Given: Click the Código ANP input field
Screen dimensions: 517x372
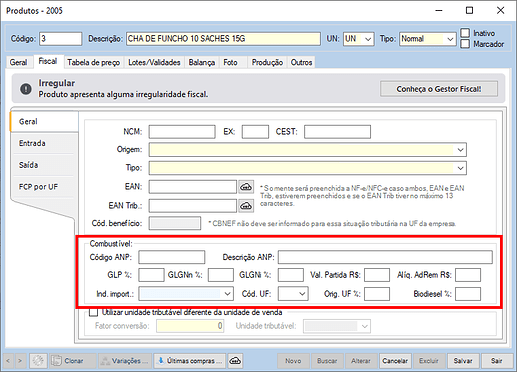Looking at the screenshot, I should tap(172, 257).
